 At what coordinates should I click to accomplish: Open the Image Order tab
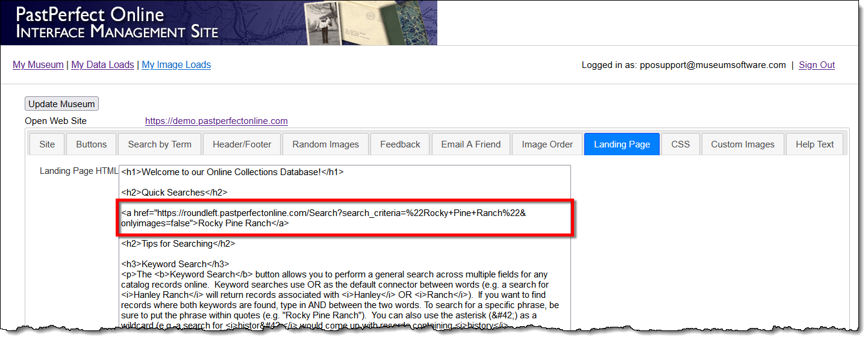pos(547,144)
